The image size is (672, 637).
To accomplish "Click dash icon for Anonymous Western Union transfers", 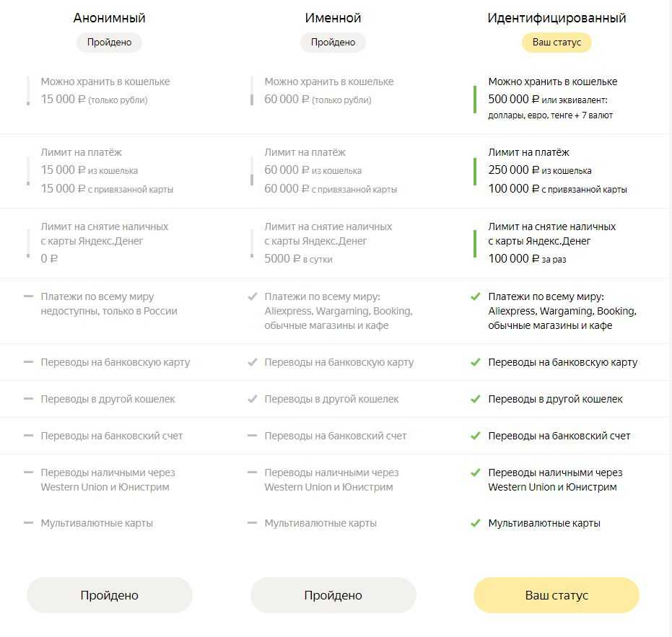I will (28, 473).
